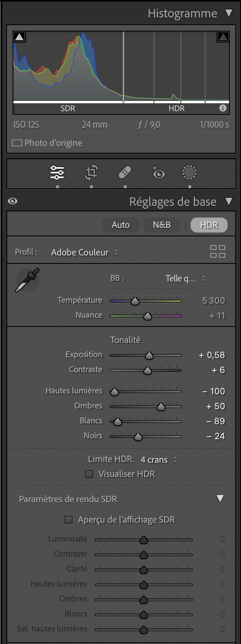Toggle shadow clipping indicator in histogram
Image resolution: width=241 pixels, height=644 pixels.
tap(19, 37)
